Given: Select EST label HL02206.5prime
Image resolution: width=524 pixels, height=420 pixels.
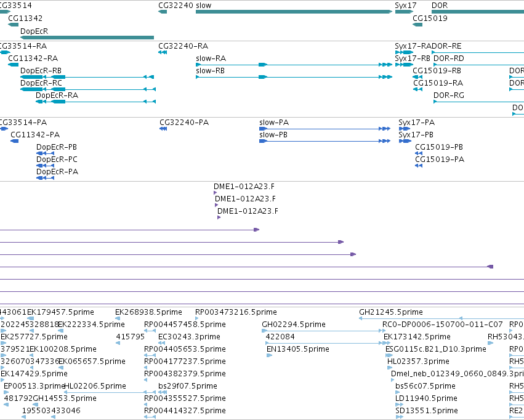Looking at the screenshot, I should [95, 387].
